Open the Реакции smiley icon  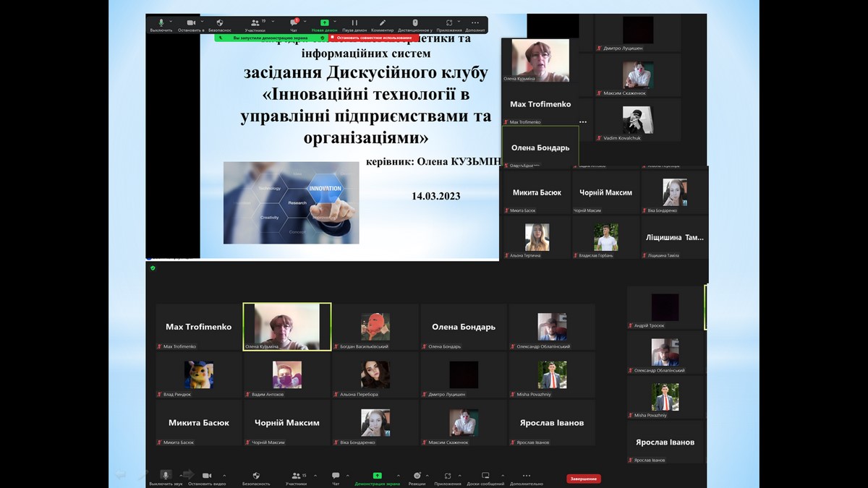417,476
